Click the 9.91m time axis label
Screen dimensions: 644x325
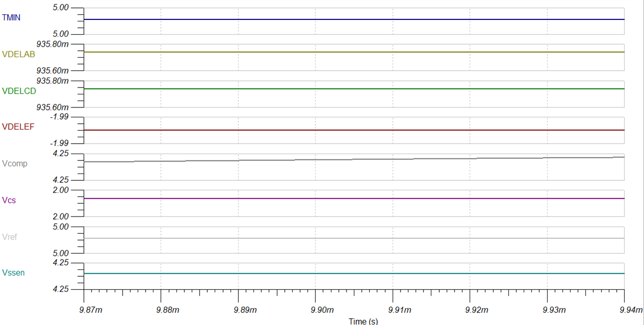(399, 310)
